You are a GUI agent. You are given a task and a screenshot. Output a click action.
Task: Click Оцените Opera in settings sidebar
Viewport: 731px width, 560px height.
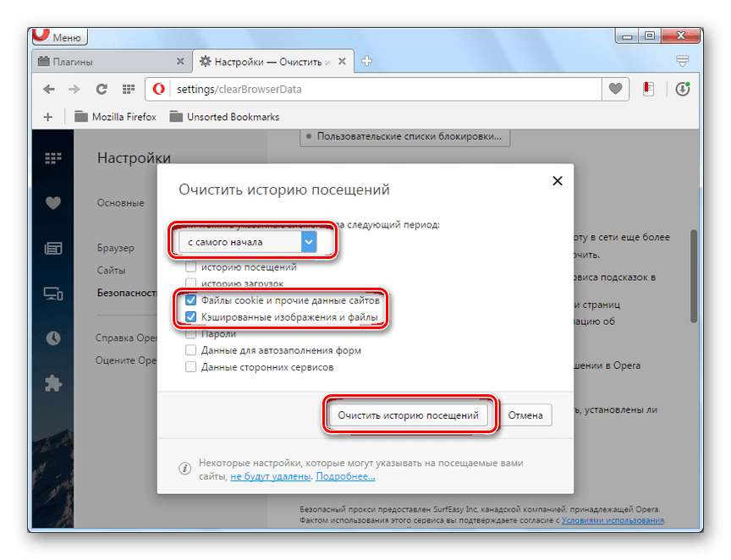pyautogui.click(x=126, y=360)
